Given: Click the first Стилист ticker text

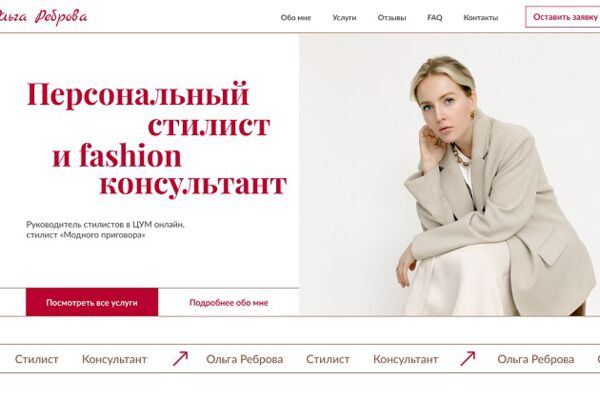Looking at the screenshot, I should (x=37, y=359).
